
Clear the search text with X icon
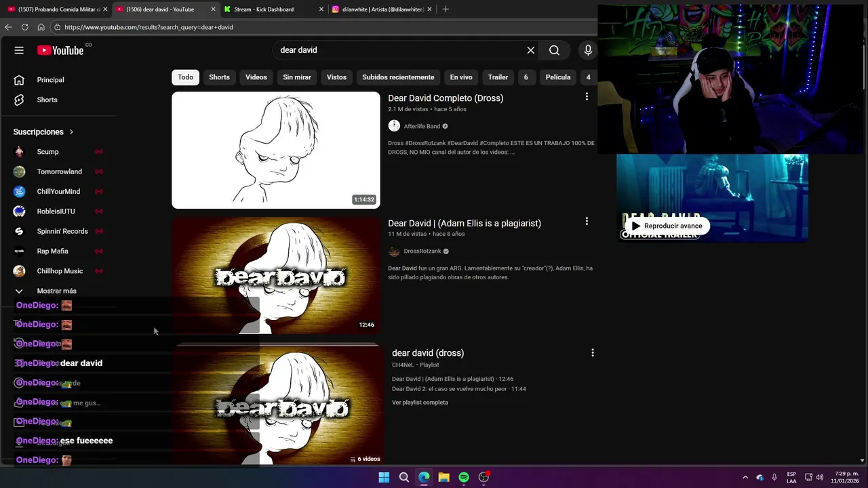pos(531,50)
